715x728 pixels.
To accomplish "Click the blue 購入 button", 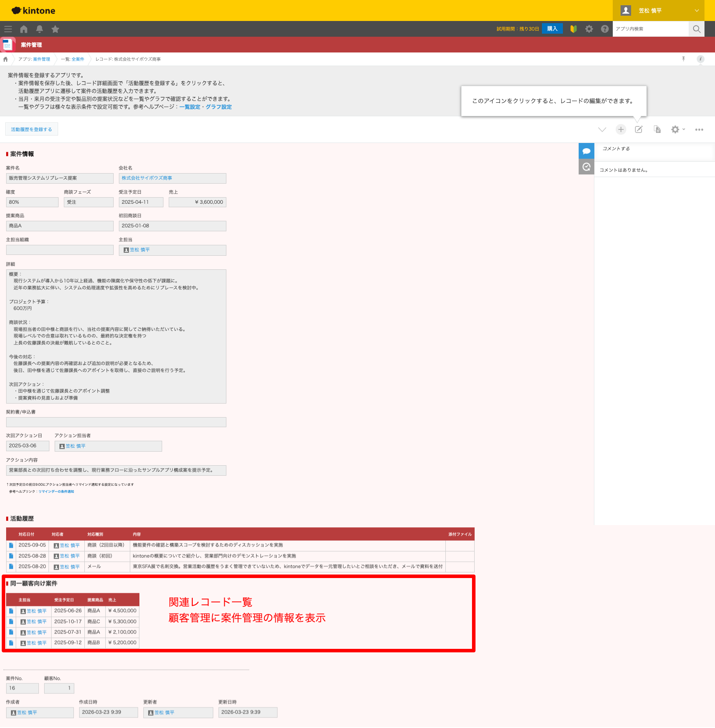I will [x=552, y=29].
